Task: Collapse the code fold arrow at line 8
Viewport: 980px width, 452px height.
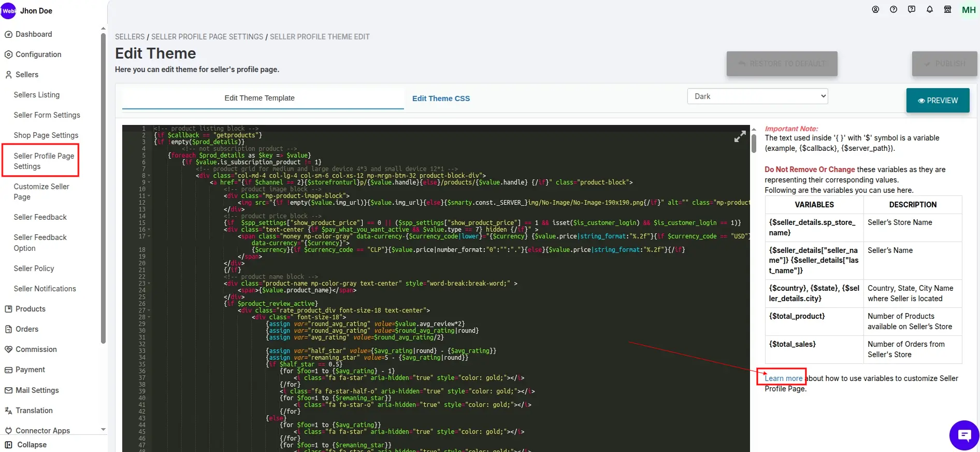Action: [x=149, y=176]
